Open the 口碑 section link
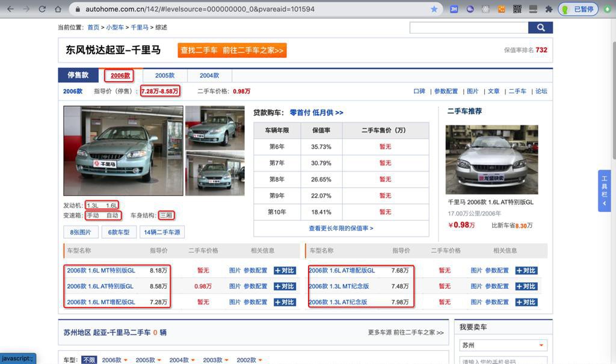This screenshot has width=616, height=364. [419, 91]
